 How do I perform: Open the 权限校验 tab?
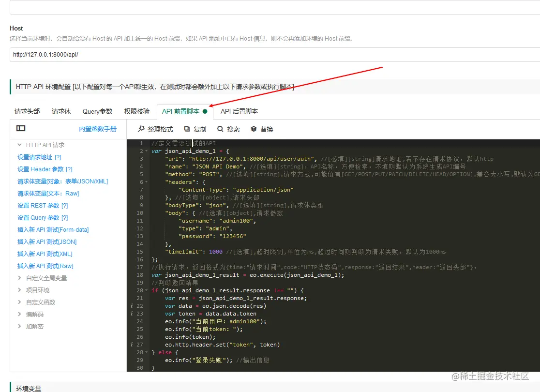coord(137,111)
